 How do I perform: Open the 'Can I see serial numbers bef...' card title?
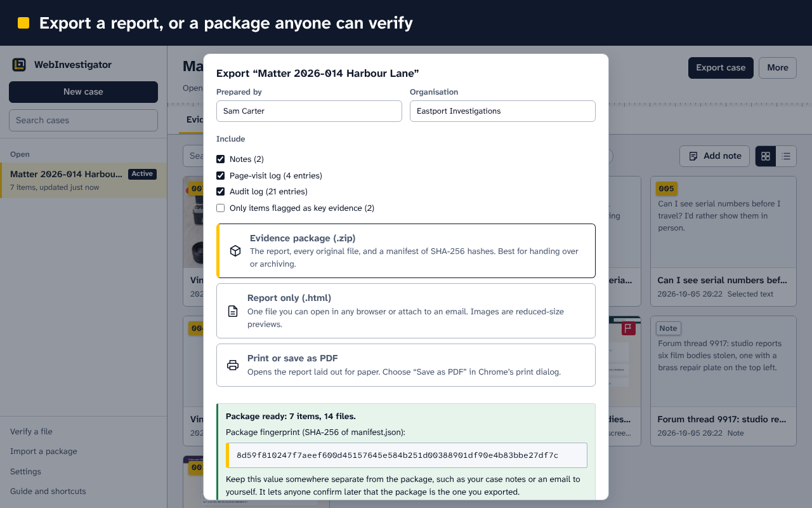tap(723, 280)
